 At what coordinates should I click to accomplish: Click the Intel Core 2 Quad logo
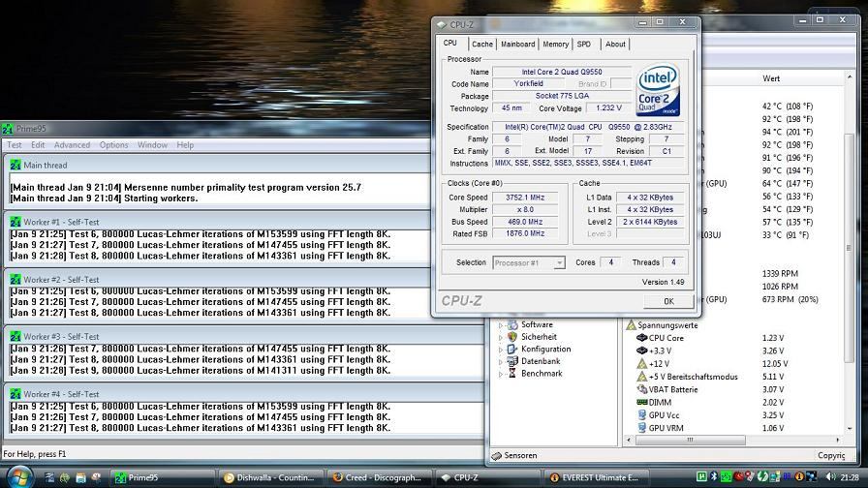click(x=658, y=91)
